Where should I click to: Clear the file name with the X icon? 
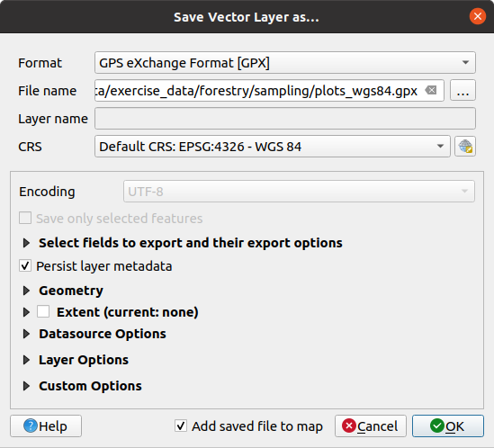431,91
